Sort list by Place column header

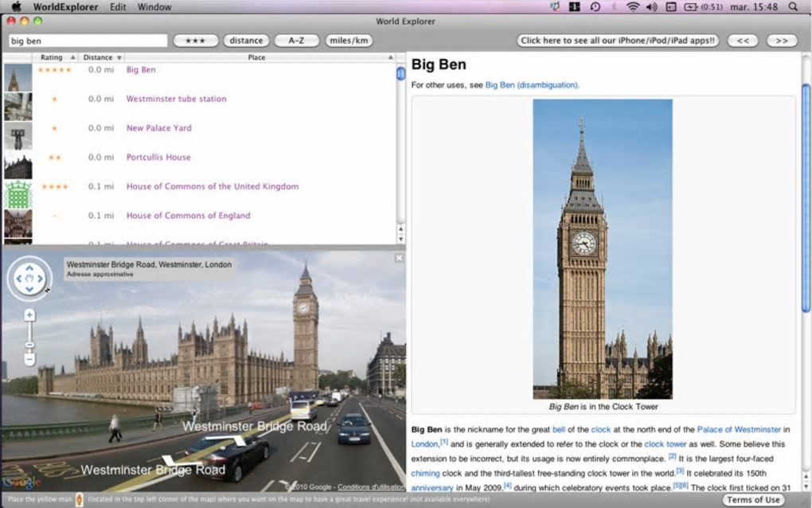256,57
